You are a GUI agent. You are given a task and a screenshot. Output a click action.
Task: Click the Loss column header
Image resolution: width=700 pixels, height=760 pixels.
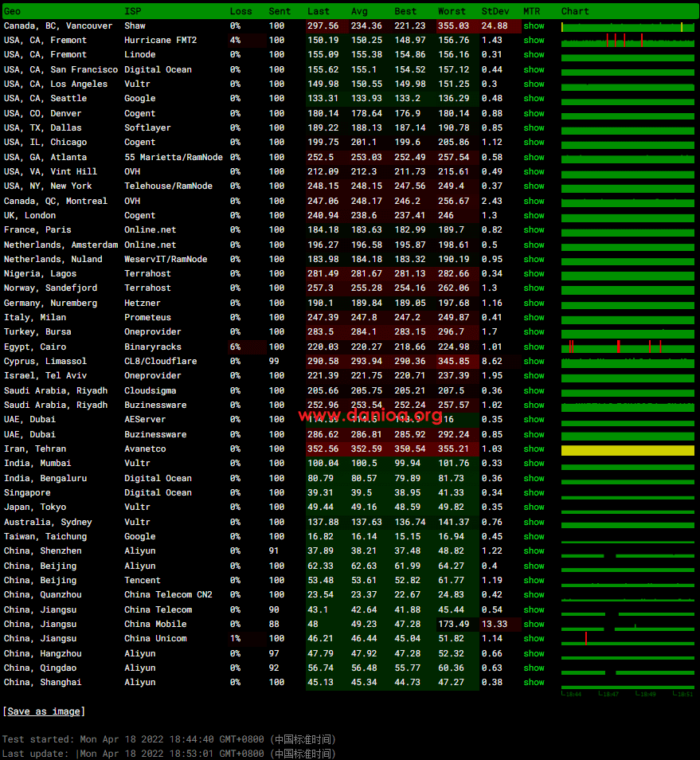pyautogui.click(x=241, y=11)
